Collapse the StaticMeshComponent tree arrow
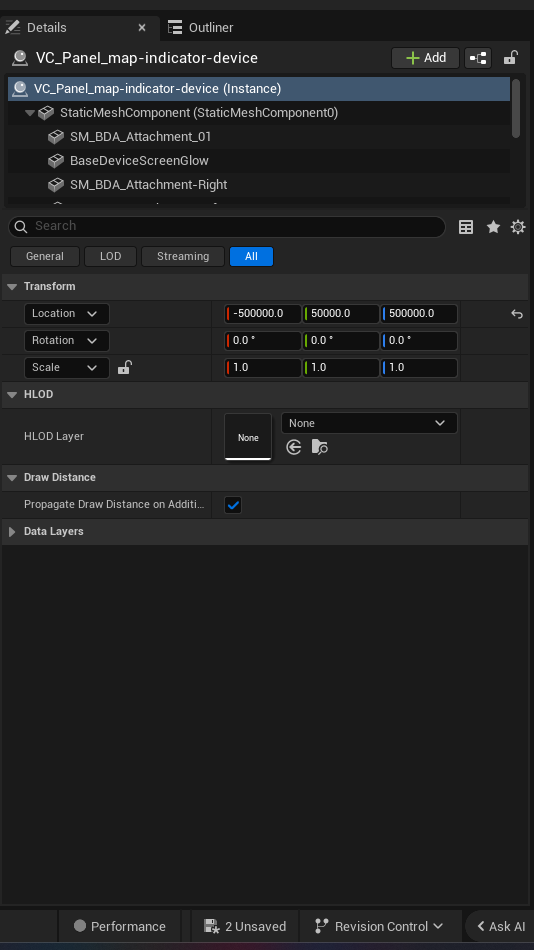This screenshot has width=534, height=950. pyautogui.click(x=30, y=113)
